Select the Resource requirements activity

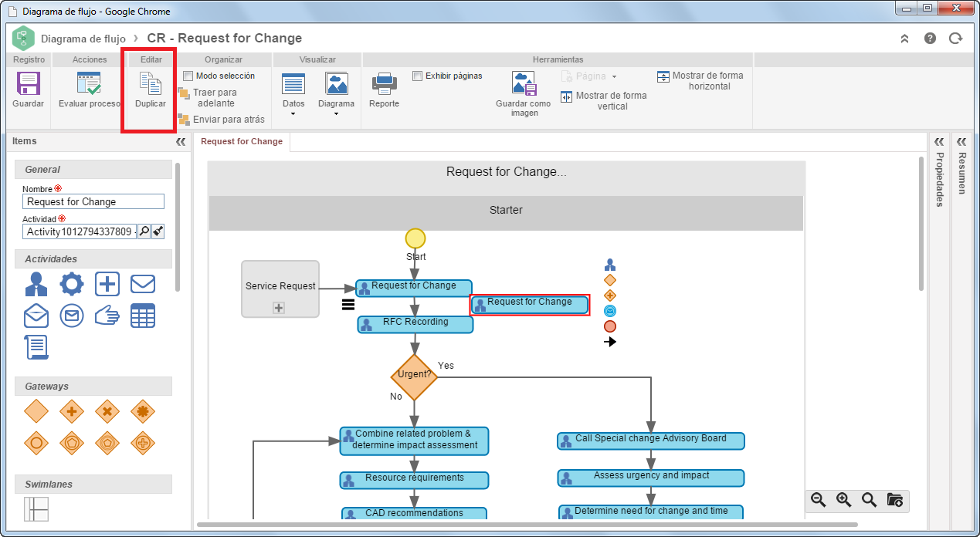coord(415,480)
